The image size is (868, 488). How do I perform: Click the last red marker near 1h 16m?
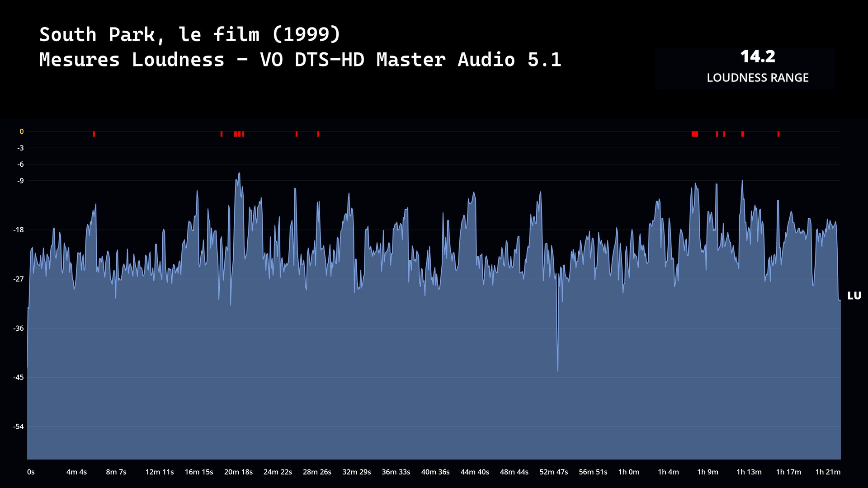(778, 134)
